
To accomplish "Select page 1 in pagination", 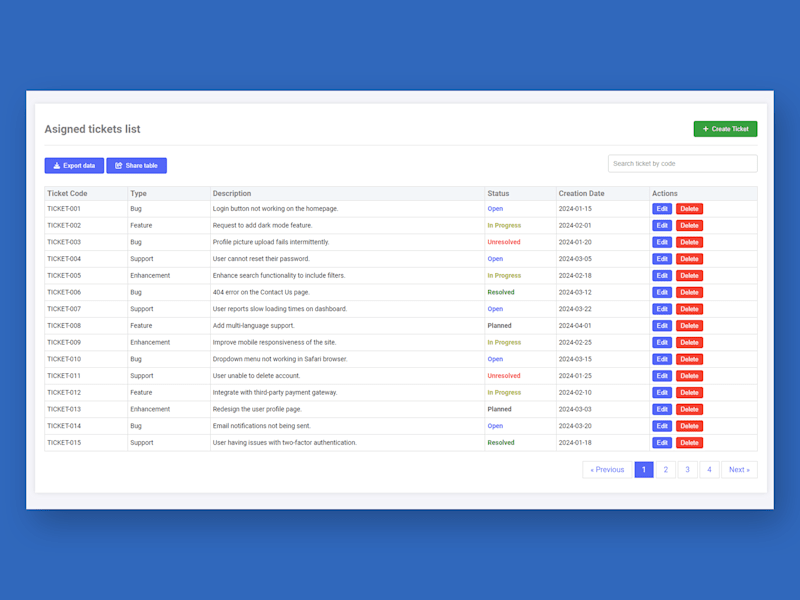I will click(x=644, y=470).
